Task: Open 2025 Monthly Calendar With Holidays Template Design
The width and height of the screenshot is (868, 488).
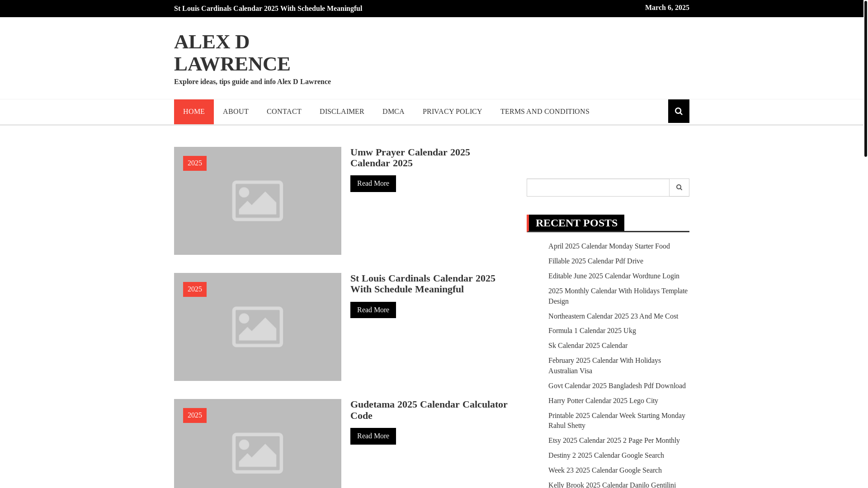Action: click(618, 296)
